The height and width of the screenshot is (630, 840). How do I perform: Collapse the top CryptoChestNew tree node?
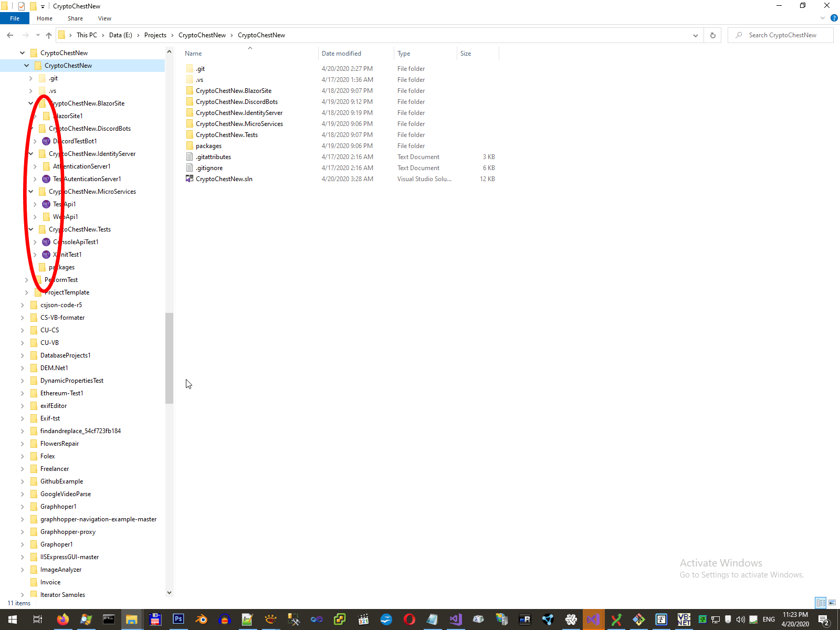(x=22, y=53)
